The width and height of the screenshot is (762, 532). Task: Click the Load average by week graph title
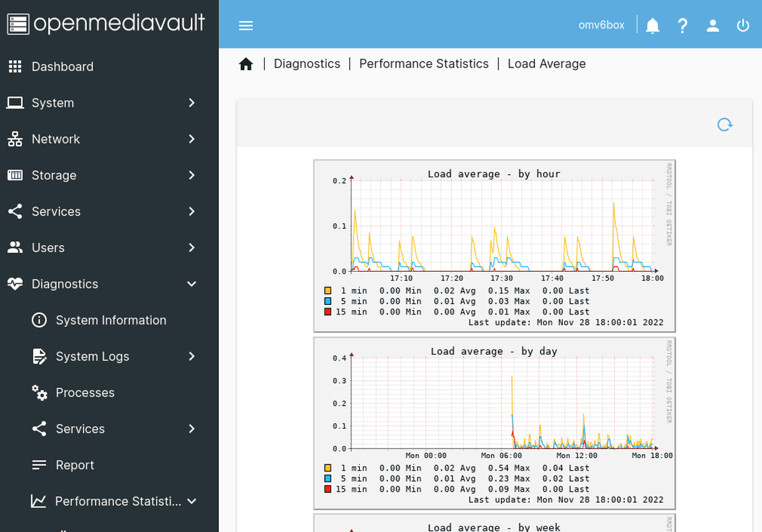(x=494, y=527)
